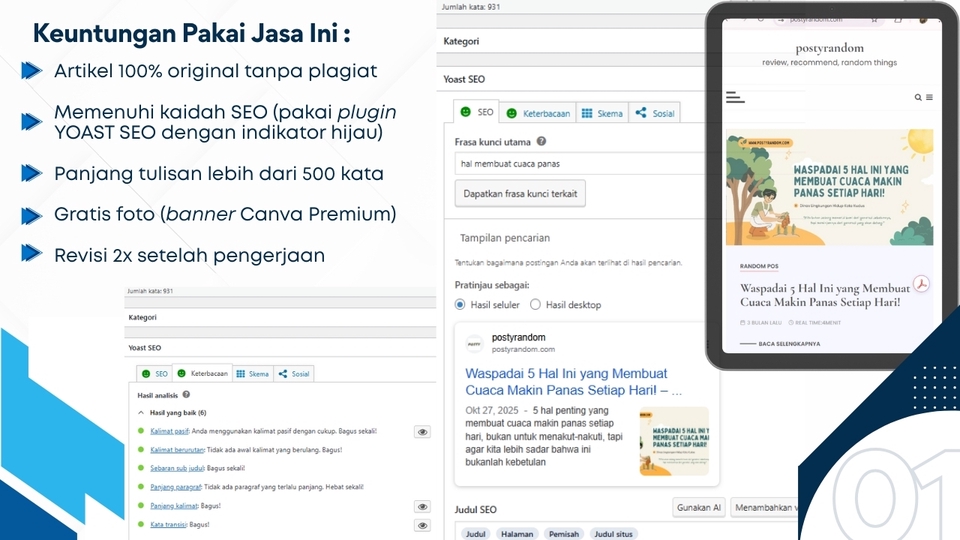Click the postyrandom site title on the tablet

(x=830, y=48)
